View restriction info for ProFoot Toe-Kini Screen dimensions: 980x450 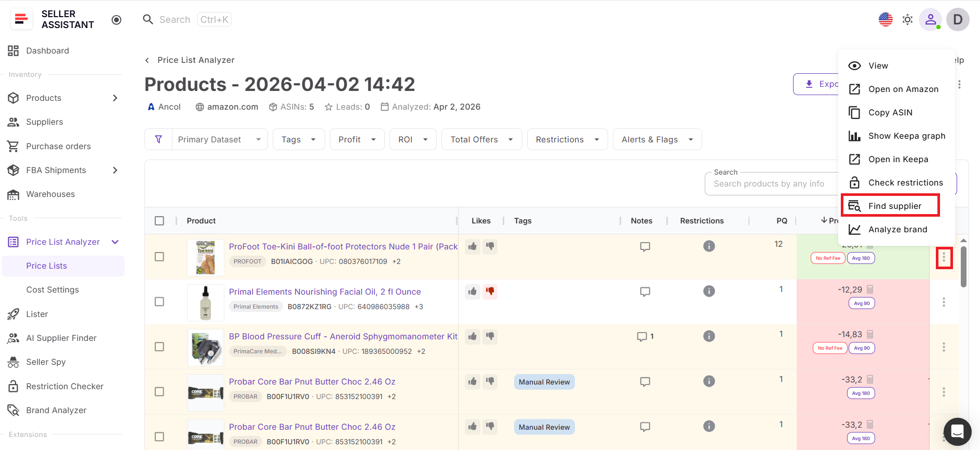pyautogui.click(x=709, y=246)
